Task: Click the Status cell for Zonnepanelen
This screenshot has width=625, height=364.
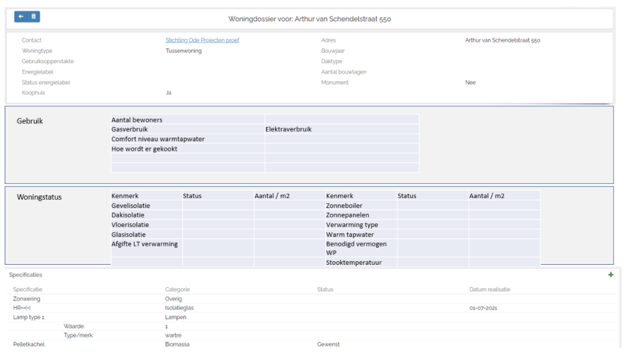Action: click(x=433, y=215)
